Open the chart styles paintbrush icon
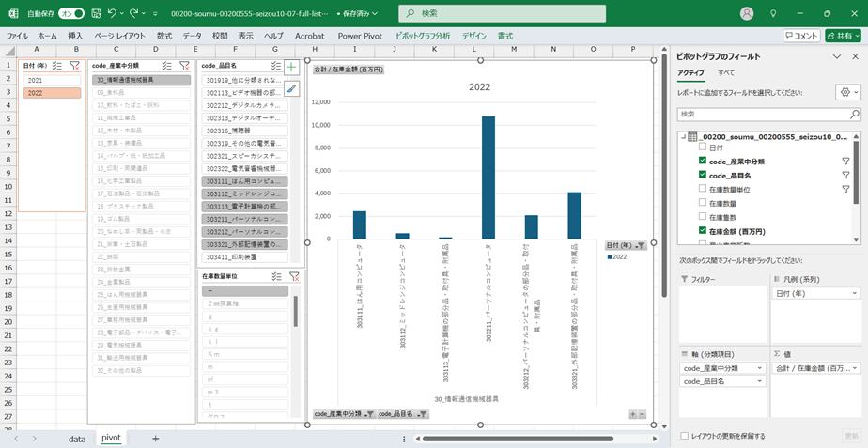868x448 pixels. click(x=291, y=89)
